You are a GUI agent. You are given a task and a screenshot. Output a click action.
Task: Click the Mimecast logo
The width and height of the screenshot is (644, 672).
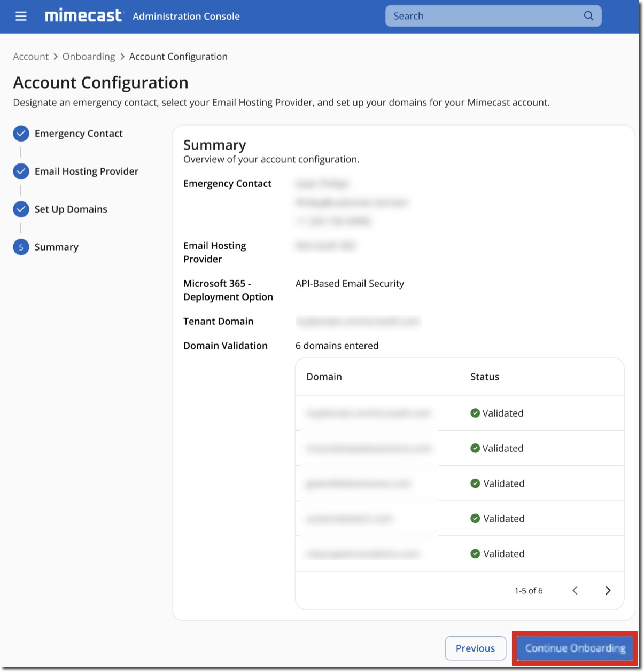(83, 15)
